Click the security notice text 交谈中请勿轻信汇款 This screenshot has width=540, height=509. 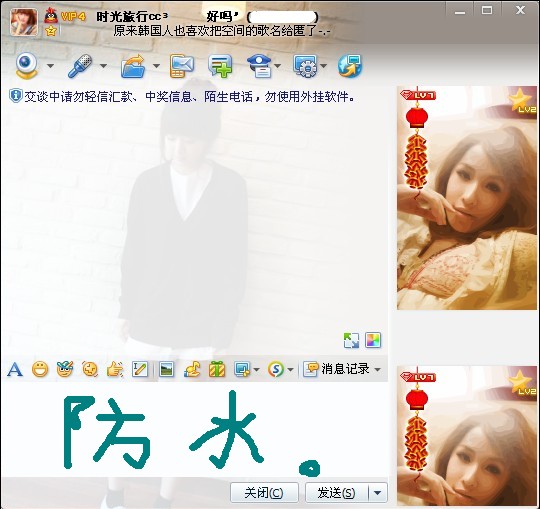[189, 97]
